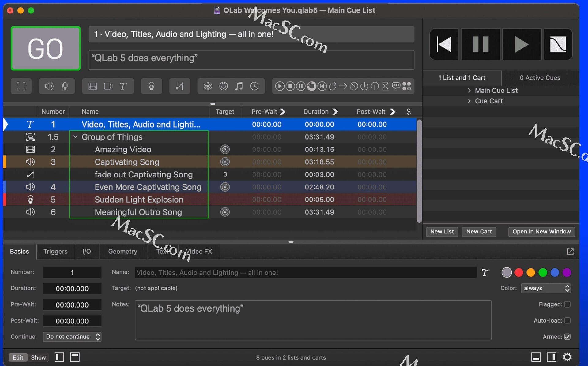Choose the red color swatch
The image size is (588, 366).
click(x=518, y=272)
